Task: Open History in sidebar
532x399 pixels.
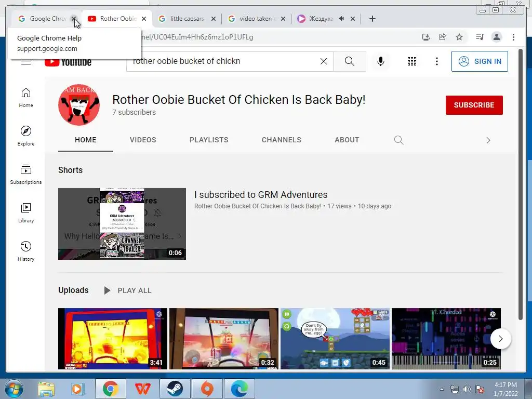Action: [26, 251]
